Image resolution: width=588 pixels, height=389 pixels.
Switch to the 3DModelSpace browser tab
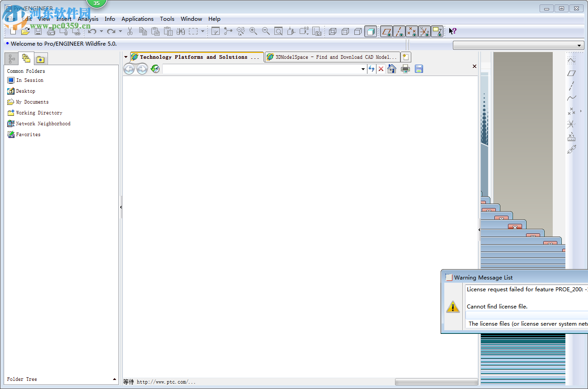tap(332, 57)
